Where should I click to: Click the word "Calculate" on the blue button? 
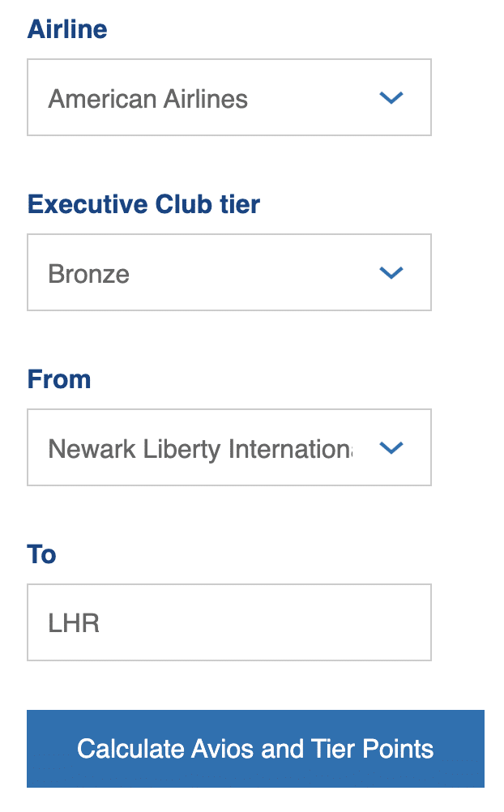(x=130, y=749)
